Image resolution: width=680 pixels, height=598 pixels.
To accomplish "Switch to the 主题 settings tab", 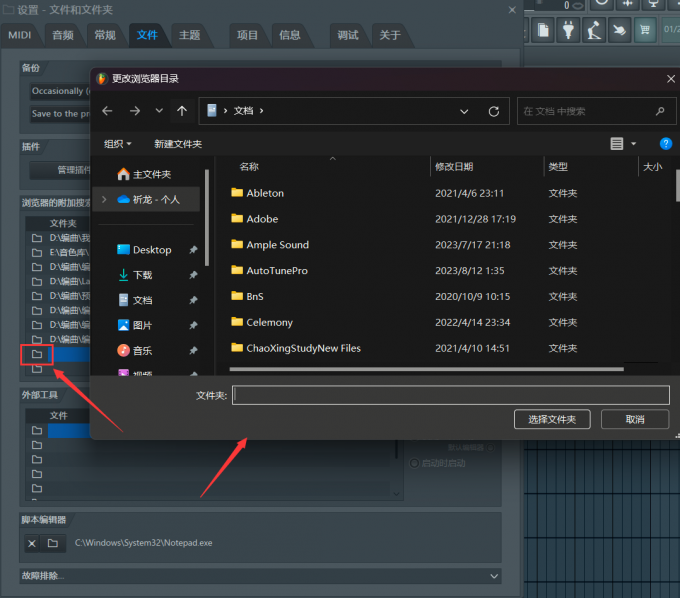I will click(x=190, y=35).
